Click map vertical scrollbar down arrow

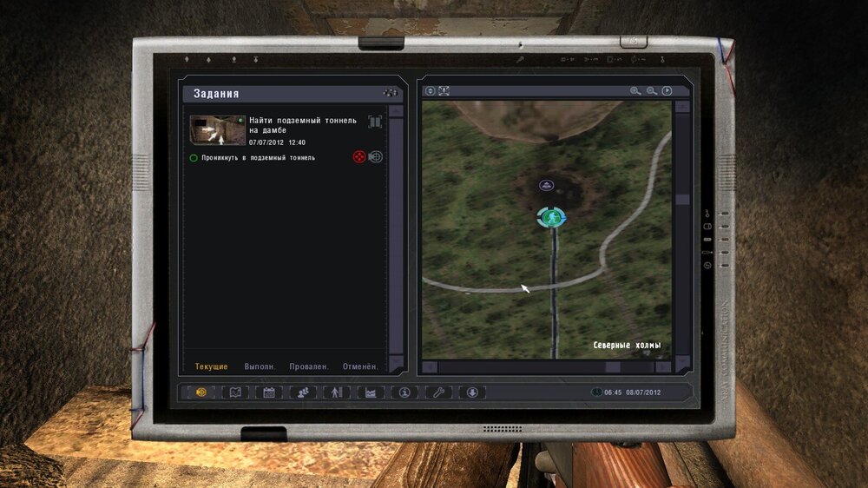682,362
